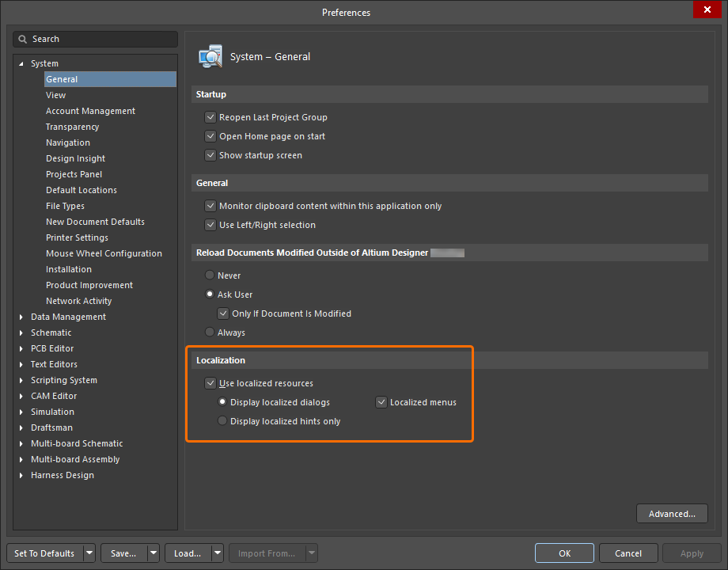Close the Preferences dialog
The width and height of the screenshot is (728, 570).
[707, 9]
